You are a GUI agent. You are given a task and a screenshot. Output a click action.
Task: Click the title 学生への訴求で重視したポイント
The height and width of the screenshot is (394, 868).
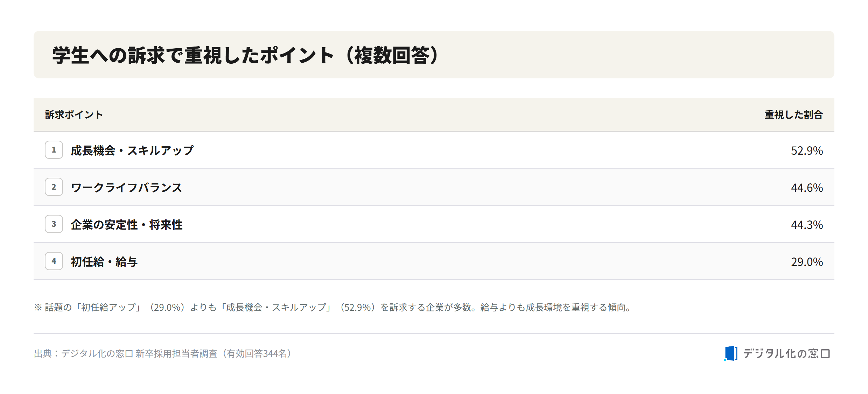point(193,55)
